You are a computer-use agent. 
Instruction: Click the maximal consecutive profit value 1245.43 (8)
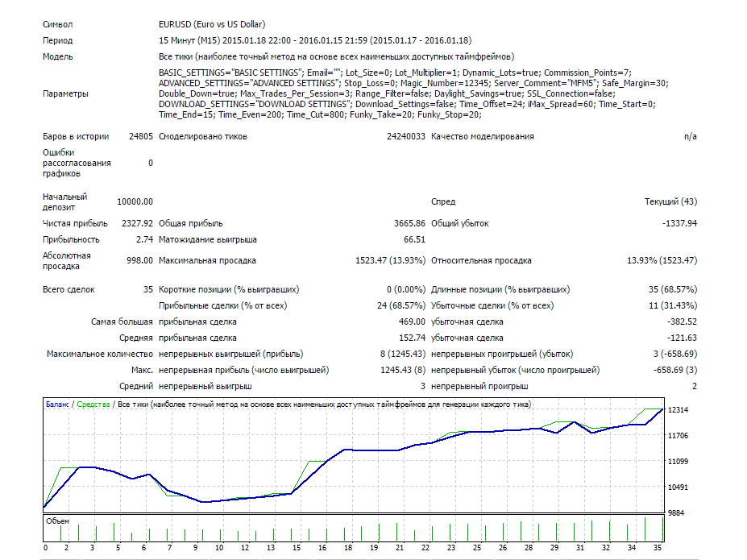coord(403,370)
